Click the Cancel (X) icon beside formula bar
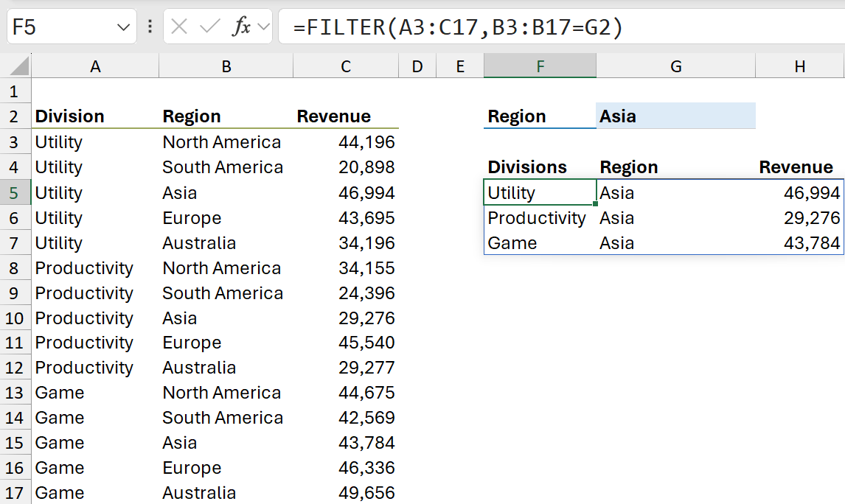Screen dimensions: 845x504 (x=179, y=25)
